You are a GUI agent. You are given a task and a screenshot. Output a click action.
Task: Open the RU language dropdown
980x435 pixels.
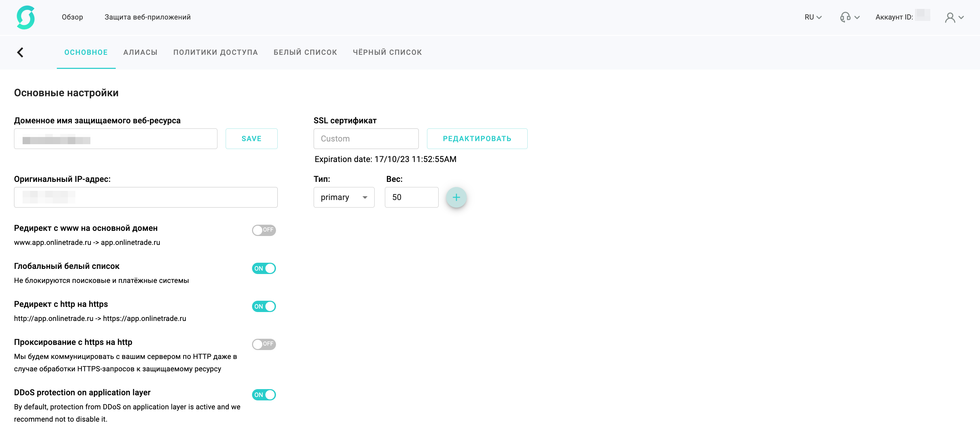813,17
